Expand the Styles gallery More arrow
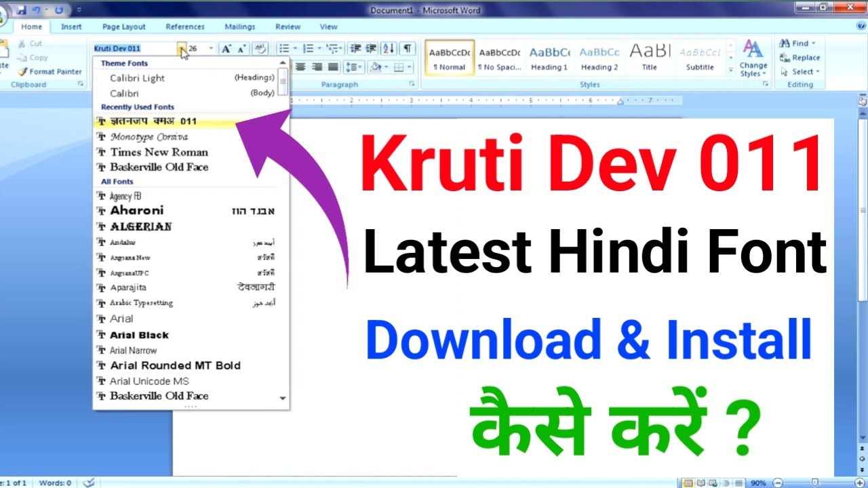The height and width of the screenshot is (488, 868). pyautogui.click(x=730, y=69)
